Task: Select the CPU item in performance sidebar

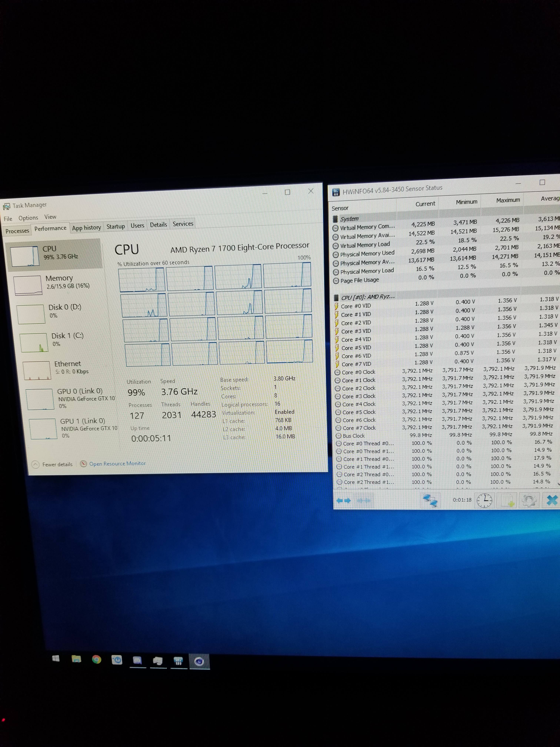Action: (54, 255)
